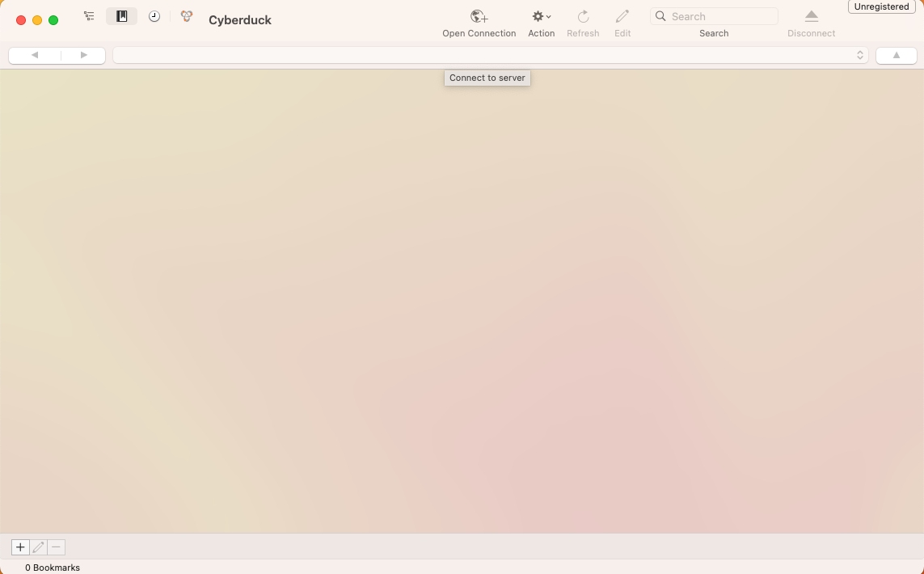Click the Unregistered button
This screenshot has width=924, height=574.
(881, 6)
